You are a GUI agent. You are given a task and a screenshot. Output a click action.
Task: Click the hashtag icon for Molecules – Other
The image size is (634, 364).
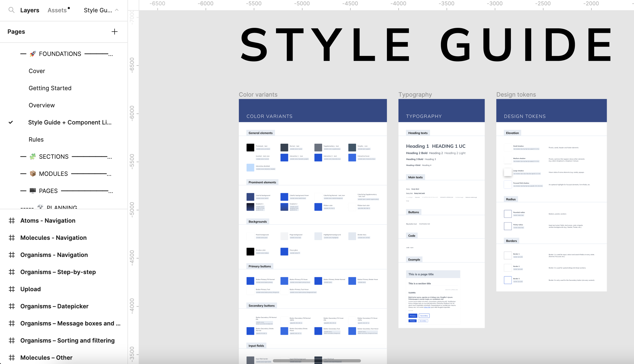tap(12, 357)
